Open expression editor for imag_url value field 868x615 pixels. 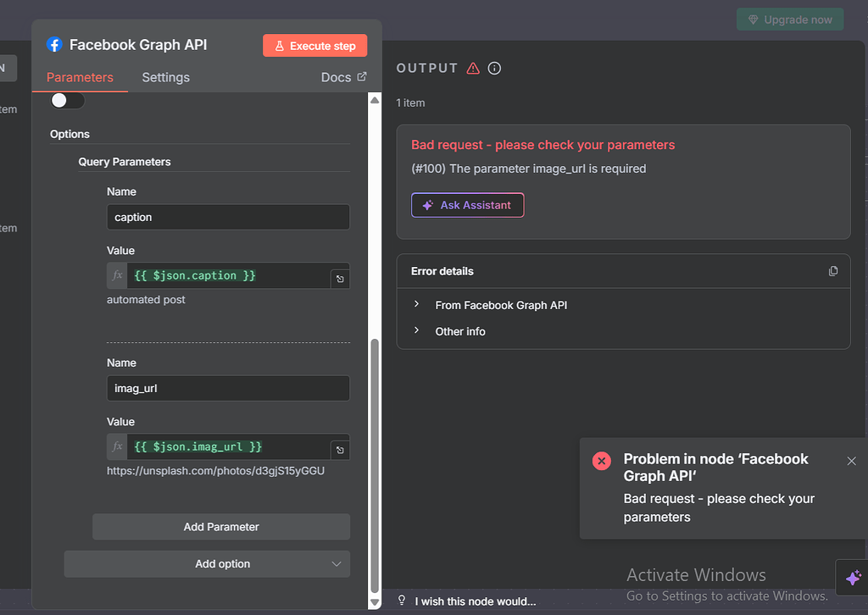pos(340,450)
